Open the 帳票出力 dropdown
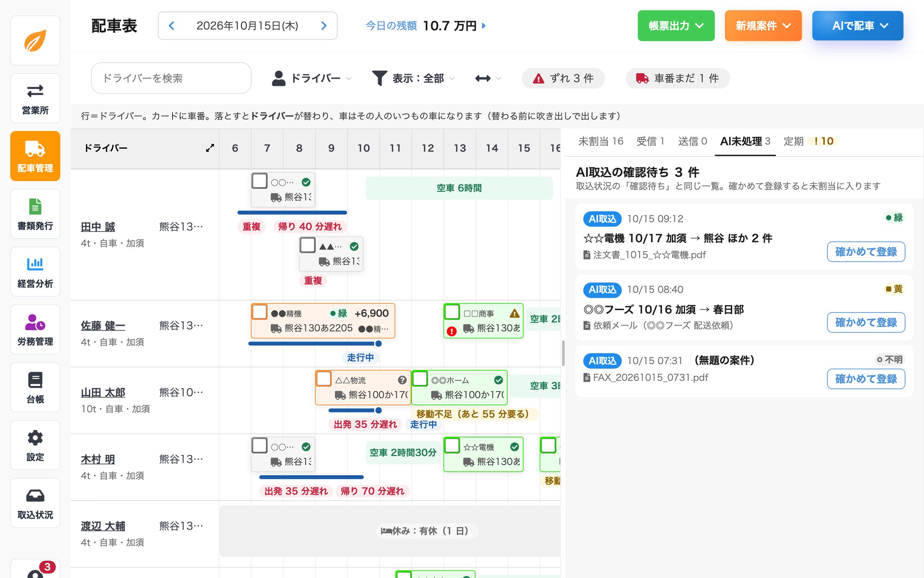Screen dimensions: 924x578 (676, 26)
